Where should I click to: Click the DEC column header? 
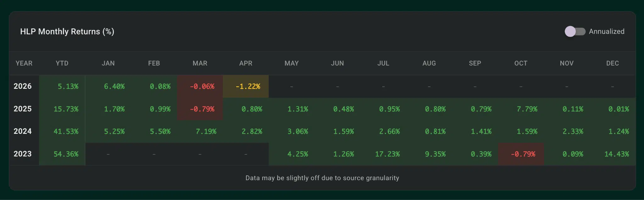tap(612, 63)
